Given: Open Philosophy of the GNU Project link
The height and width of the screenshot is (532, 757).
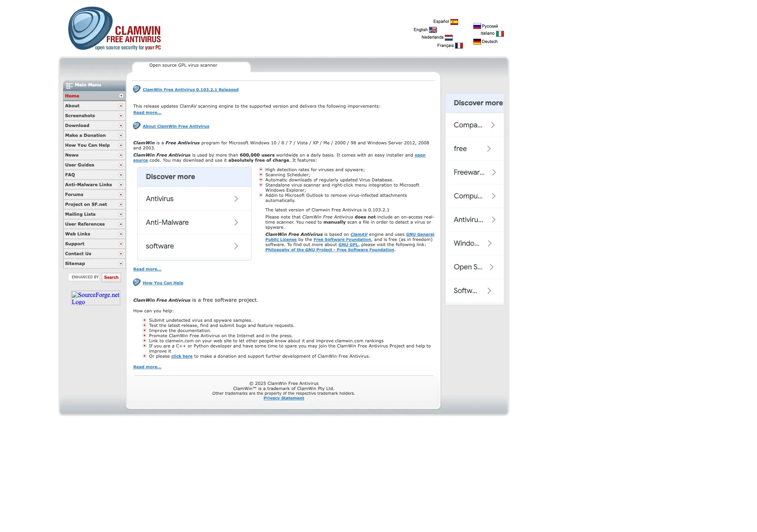Looking at the screenshot, I should click(x=330, y=250).
